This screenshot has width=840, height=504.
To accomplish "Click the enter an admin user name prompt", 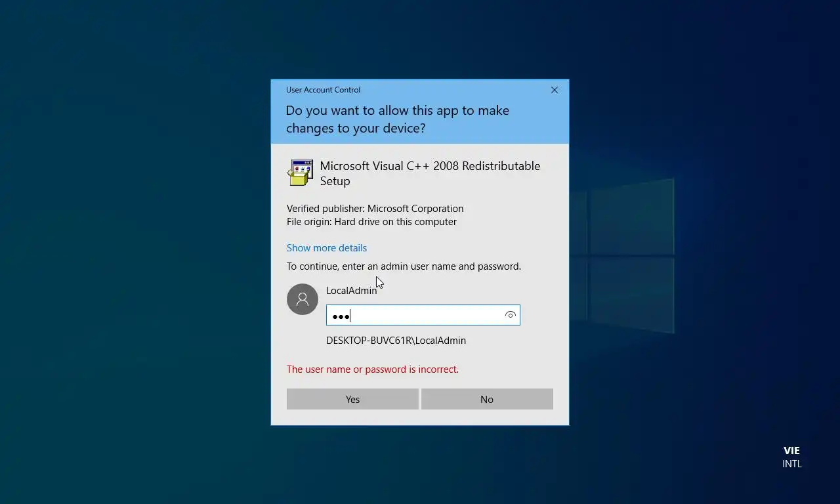I will click(x=404, y=266).
